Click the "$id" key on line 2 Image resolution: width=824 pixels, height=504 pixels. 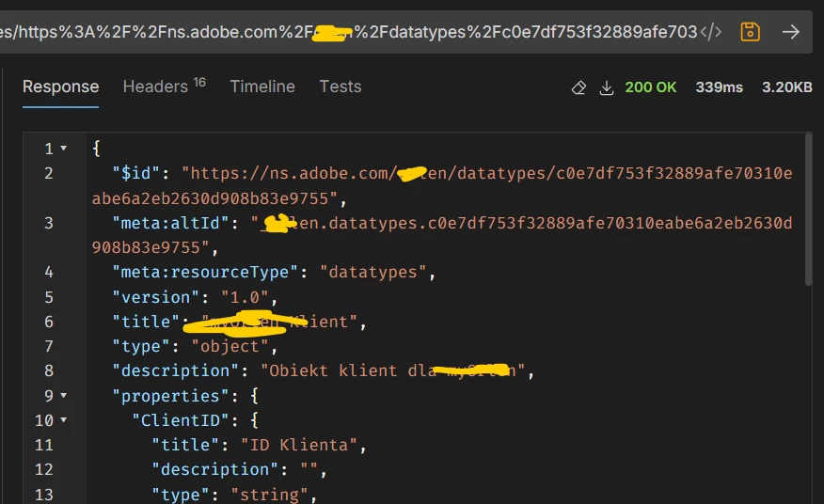(x=135, y=173)
